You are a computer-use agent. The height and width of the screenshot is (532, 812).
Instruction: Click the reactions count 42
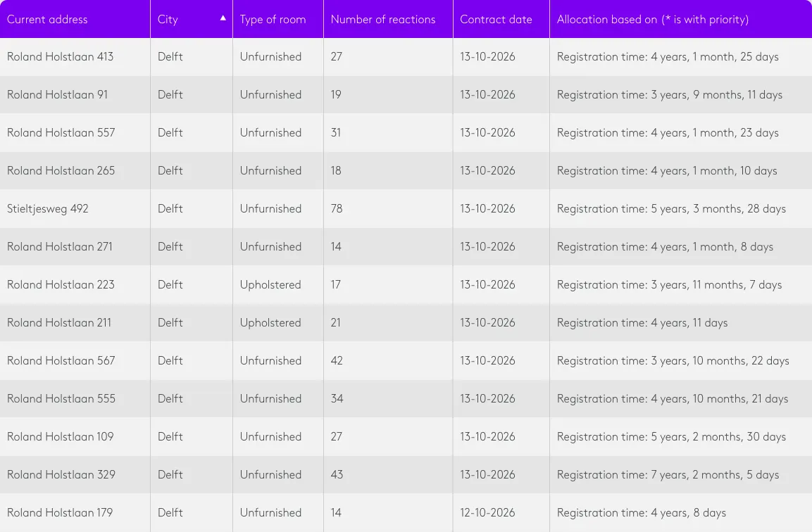[337, 361]
